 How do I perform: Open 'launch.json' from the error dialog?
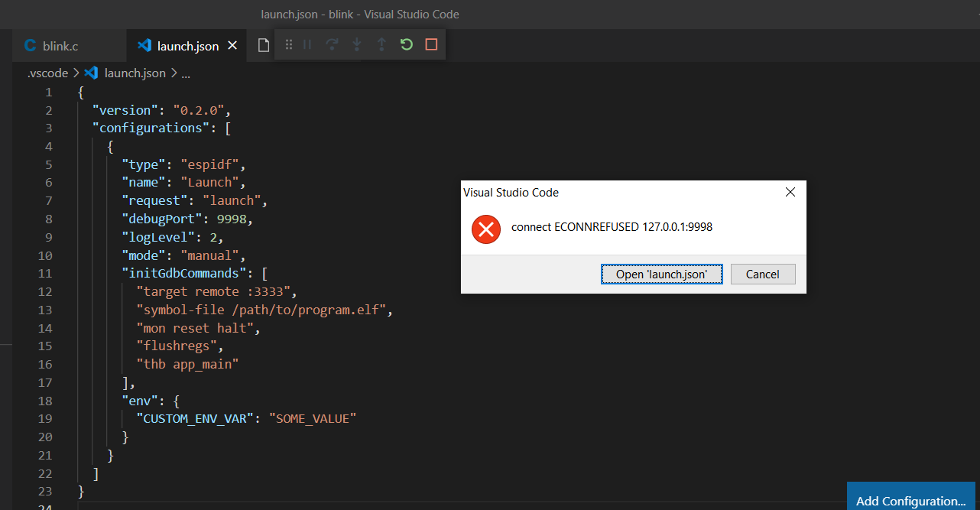[661, 274]
